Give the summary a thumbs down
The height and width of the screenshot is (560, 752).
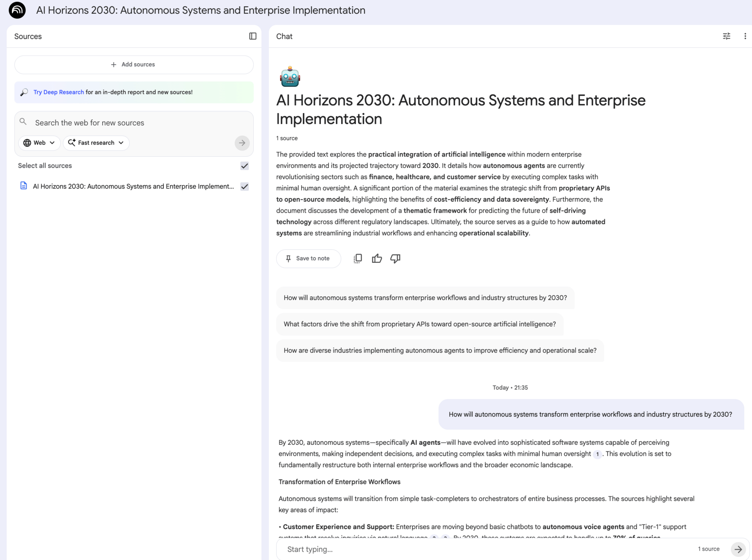(395, 258)
